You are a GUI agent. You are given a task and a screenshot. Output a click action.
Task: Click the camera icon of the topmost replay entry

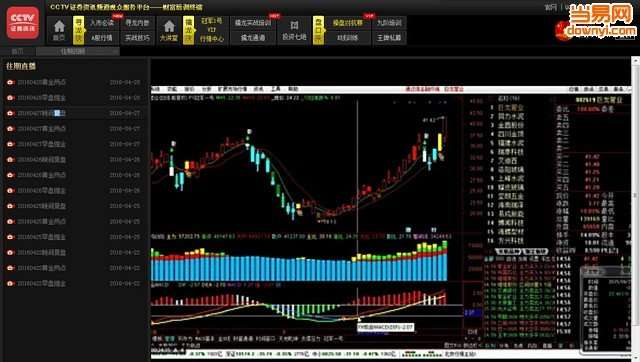coord(10,82)
